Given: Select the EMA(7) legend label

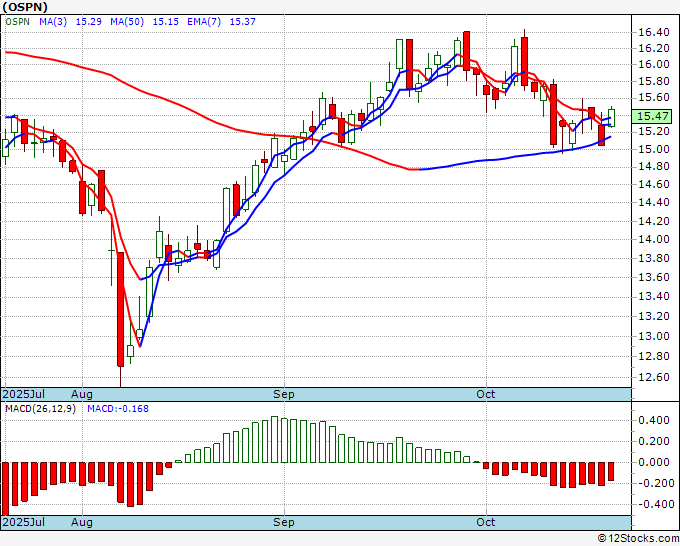Looking at the screenshot, I should click(x=204, y=21).
